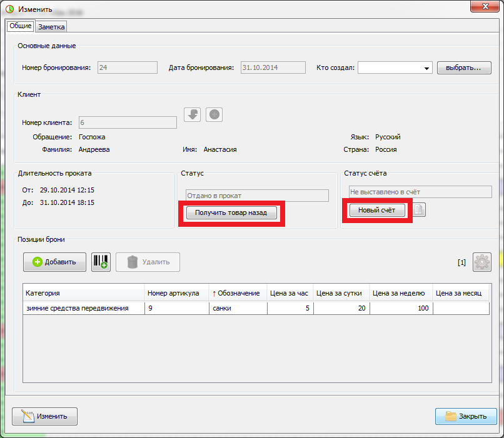Screen dimensions: 504x438
Task: Click the article number cell '9'
Action: tap(177, 308)
